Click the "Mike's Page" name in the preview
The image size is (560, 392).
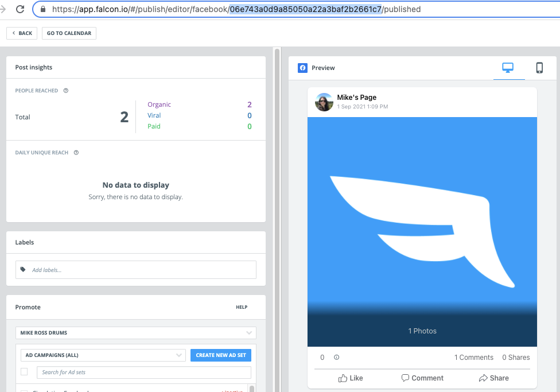pyautogui.click(x=356, y=97)
